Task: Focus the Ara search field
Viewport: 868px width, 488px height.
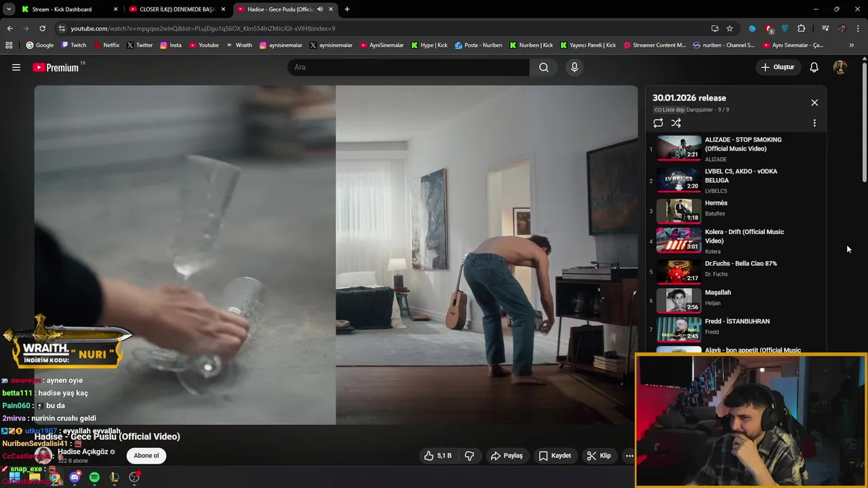Action: (x=408, y=67)
